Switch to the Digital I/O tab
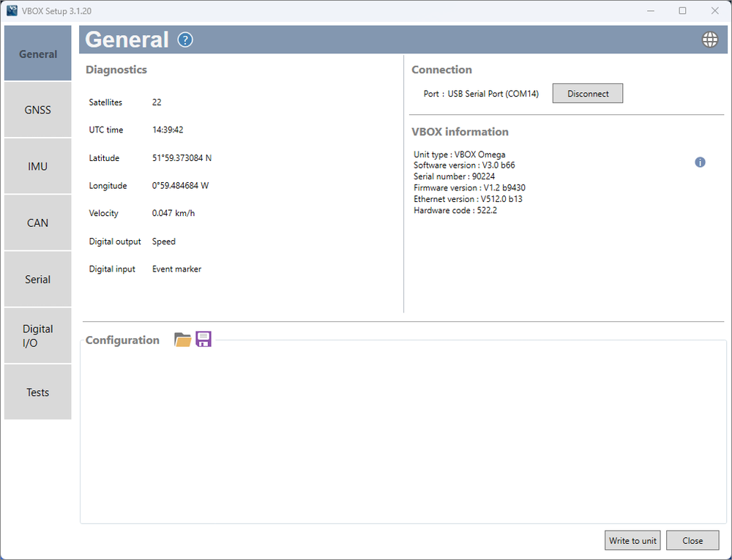This screenshot has width=732, height=560. tap(37, 335)
